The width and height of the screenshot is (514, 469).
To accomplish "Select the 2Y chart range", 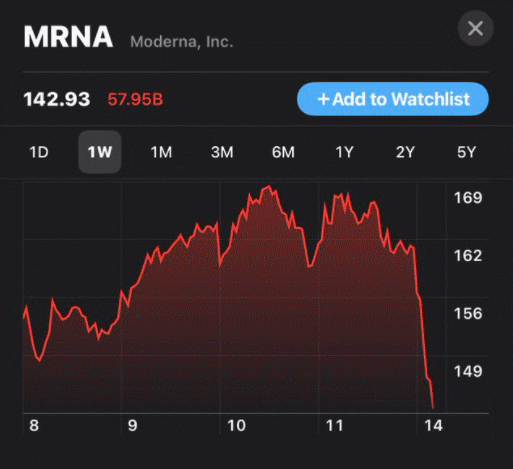I will [x=405, y=152].
